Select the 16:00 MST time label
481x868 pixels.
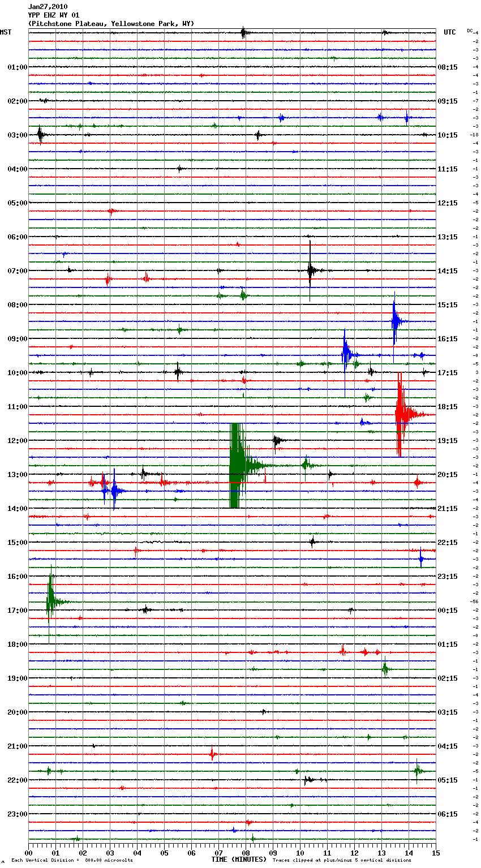tap(18, 577)
